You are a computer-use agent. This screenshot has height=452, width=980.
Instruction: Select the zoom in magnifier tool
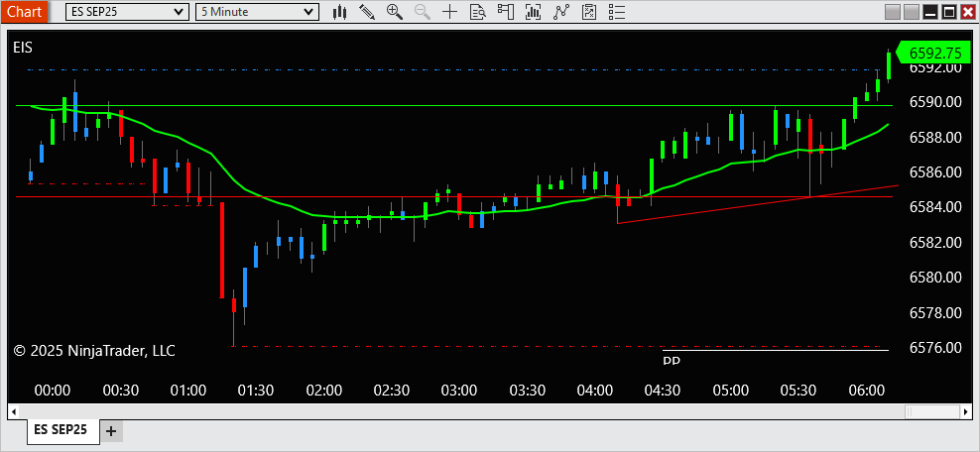(395, 11)
